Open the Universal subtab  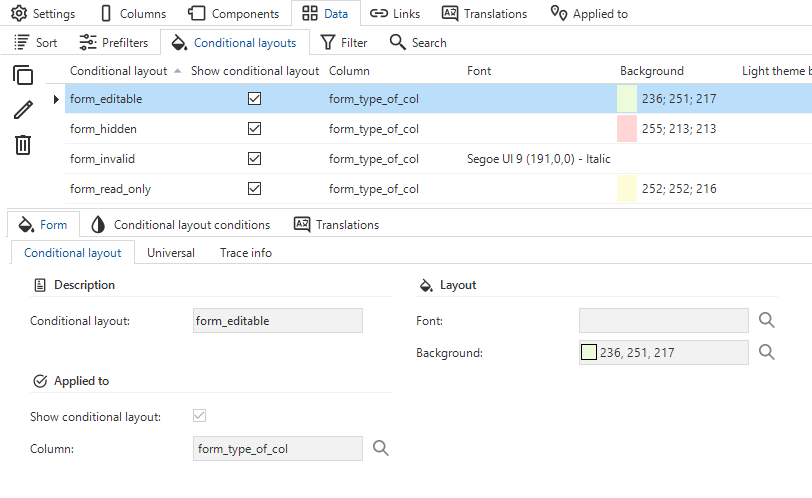tap(171, 253)
